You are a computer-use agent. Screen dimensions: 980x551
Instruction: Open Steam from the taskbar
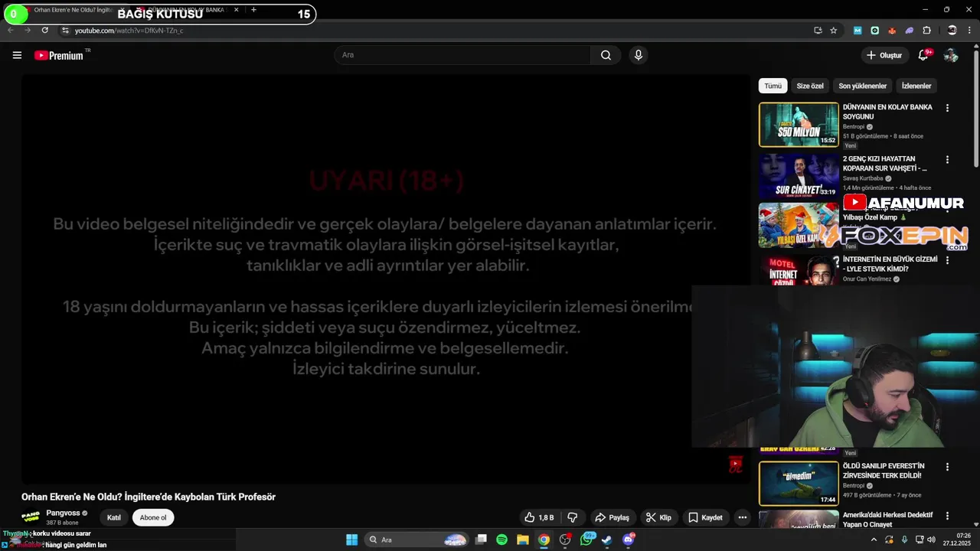606,540
